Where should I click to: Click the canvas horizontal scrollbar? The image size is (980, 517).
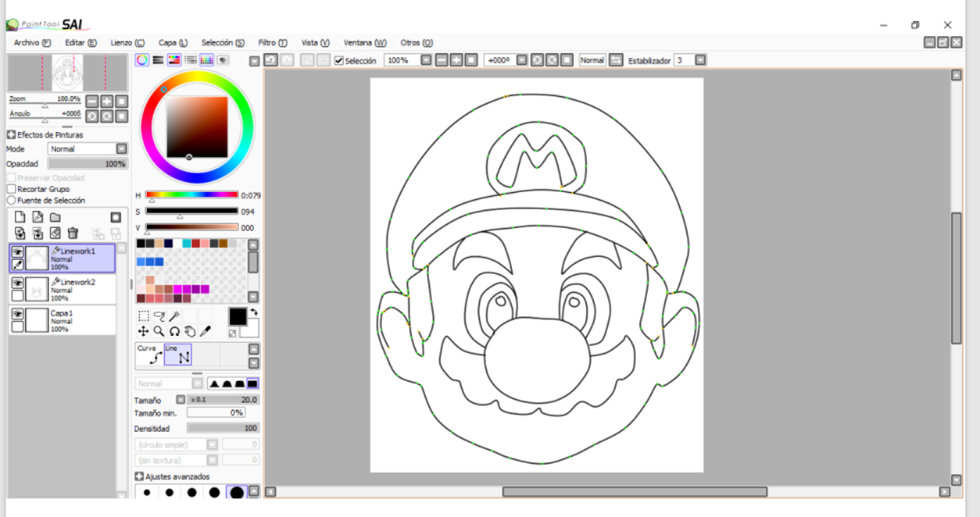635,492
